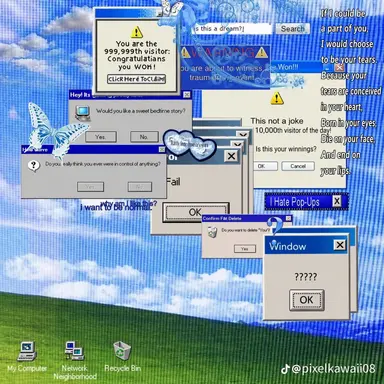Click the 'This not a joke' text
Screen dimensions: 384x384
point(277,121)
